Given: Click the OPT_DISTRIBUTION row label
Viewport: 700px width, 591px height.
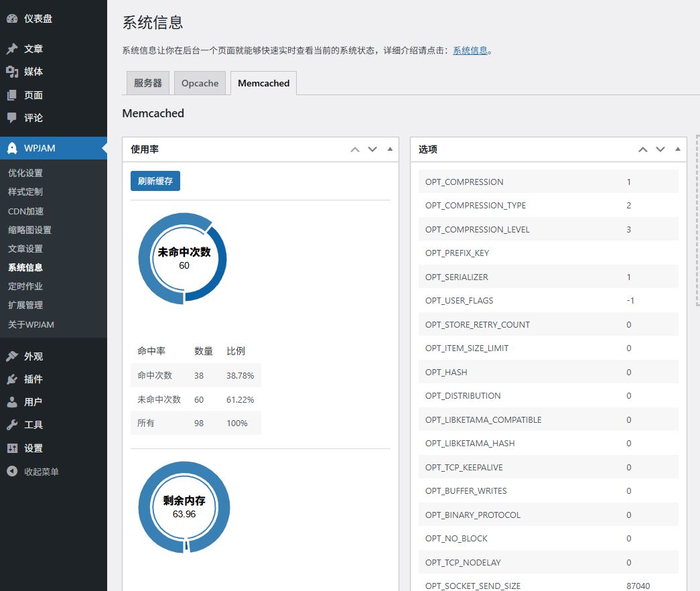Looking at the screenshot, I should (x=463, y=396).
